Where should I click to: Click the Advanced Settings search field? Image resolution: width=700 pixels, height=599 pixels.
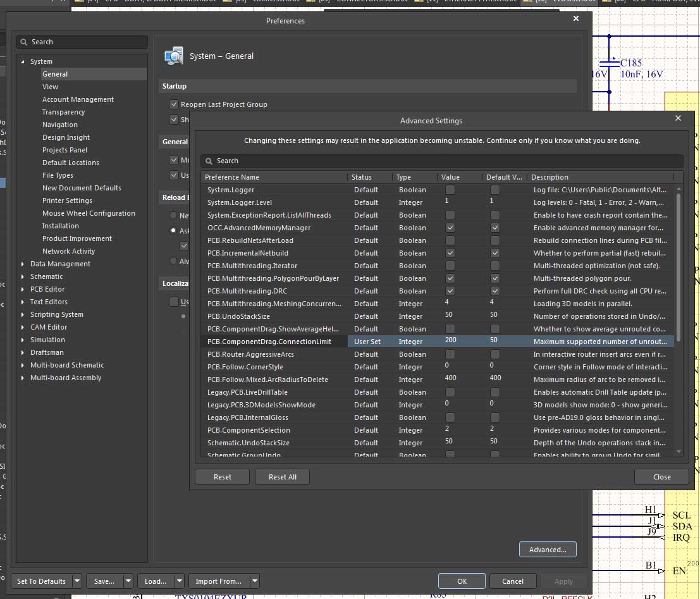point(443,161)
